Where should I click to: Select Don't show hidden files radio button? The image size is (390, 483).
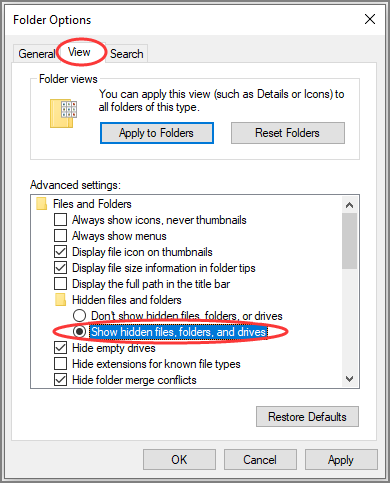pos(80,316)
